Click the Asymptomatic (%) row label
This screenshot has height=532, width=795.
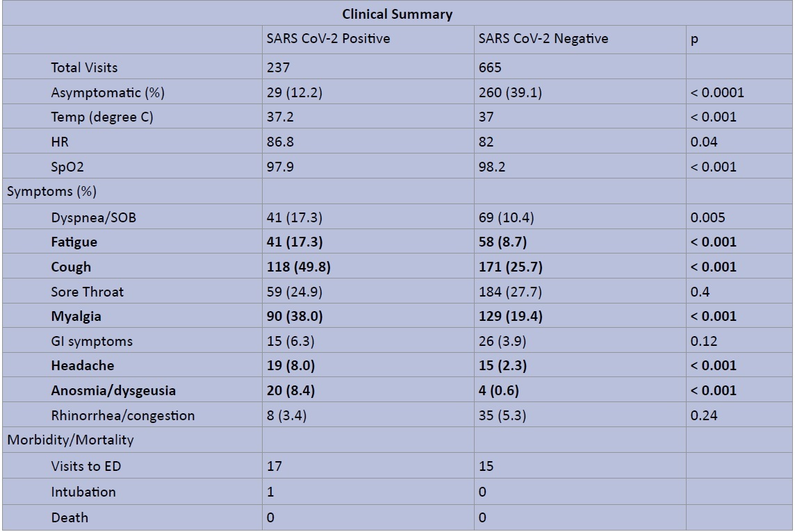(x=108, y=92)
